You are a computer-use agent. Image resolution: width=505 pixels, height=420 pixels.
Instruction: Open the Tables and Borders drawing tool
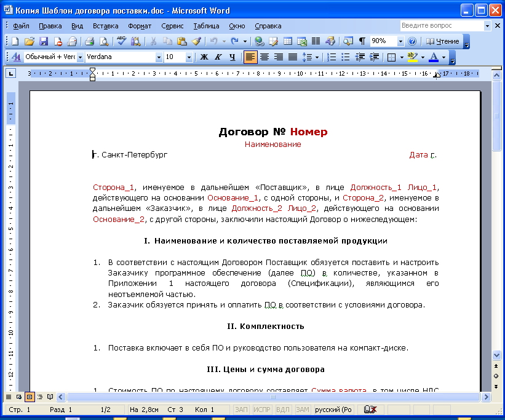pos(274,41)
